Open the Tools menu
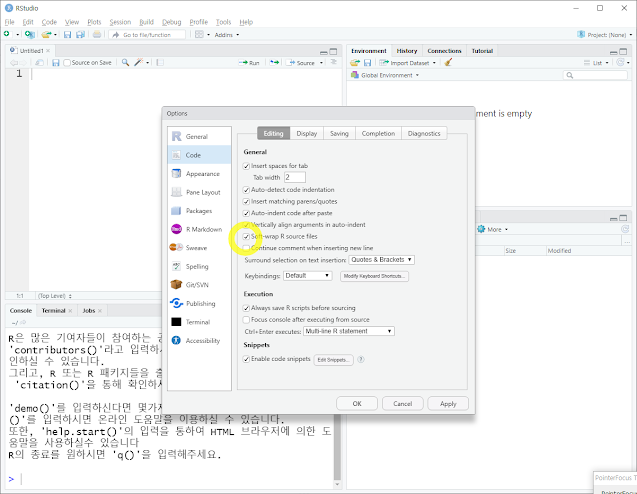Screen dimensions: 637x494 223,22
